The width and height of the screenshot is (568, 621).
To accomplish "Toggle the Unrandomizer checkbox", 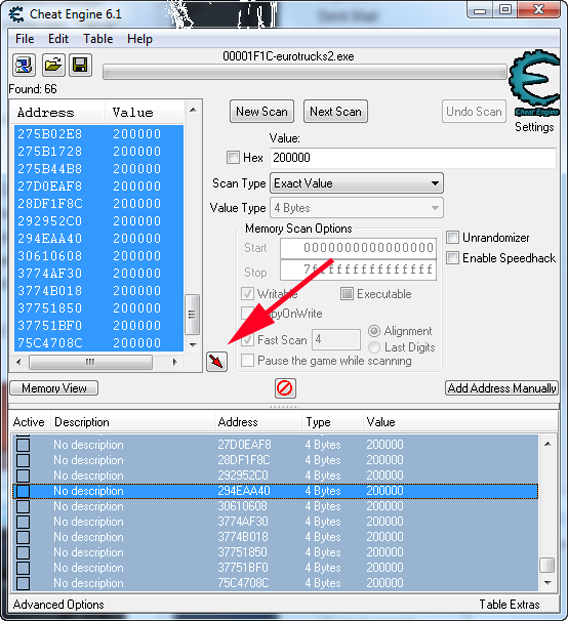I will 452,238.
